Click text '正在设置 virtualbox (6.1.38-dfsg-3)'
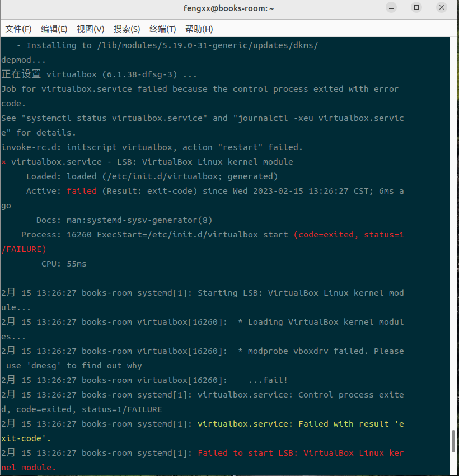 (x=89, y=74)
